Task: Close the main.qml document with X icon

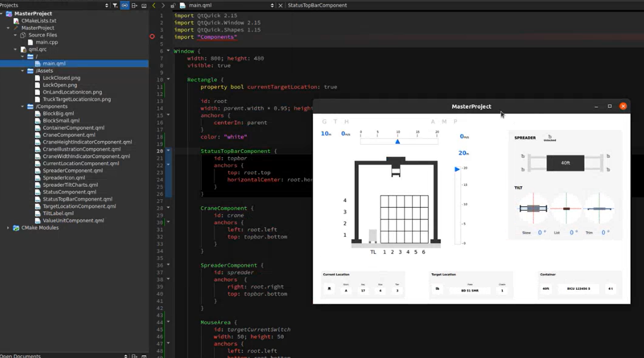Action: pyautogui.click(x=280, y=5)
